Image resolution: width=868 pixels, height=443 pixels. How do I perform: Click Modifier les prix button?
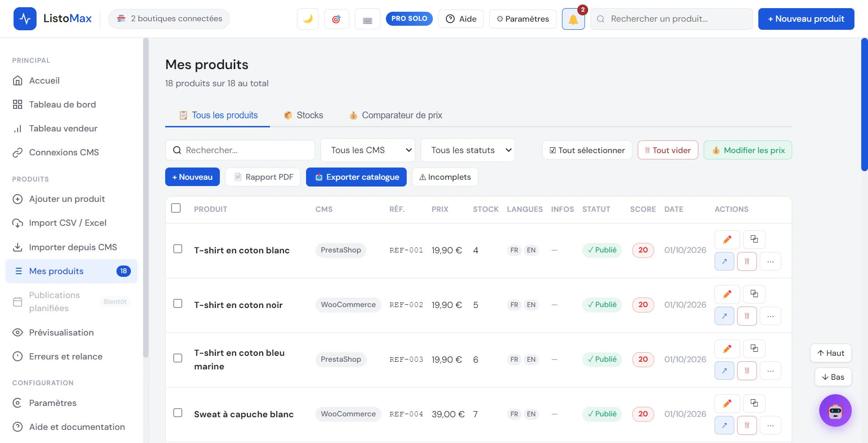(747, 150)
